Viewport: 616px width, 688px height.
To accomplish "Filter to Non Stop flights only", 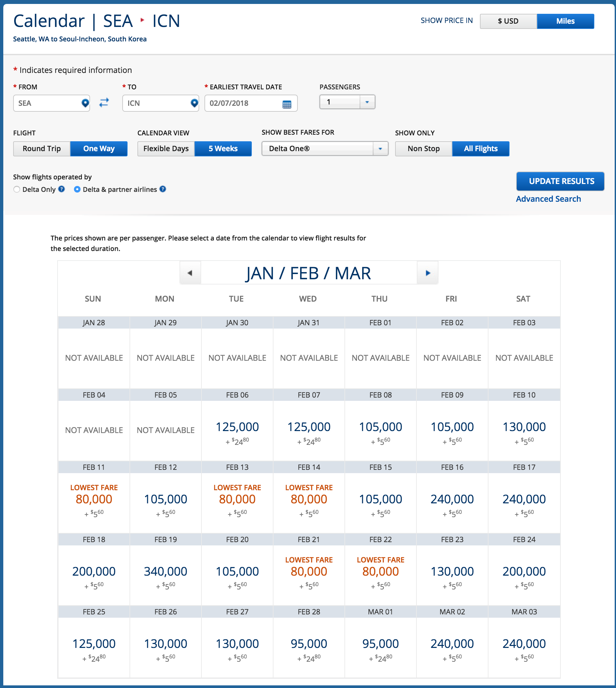I will [x=423, y=149].
